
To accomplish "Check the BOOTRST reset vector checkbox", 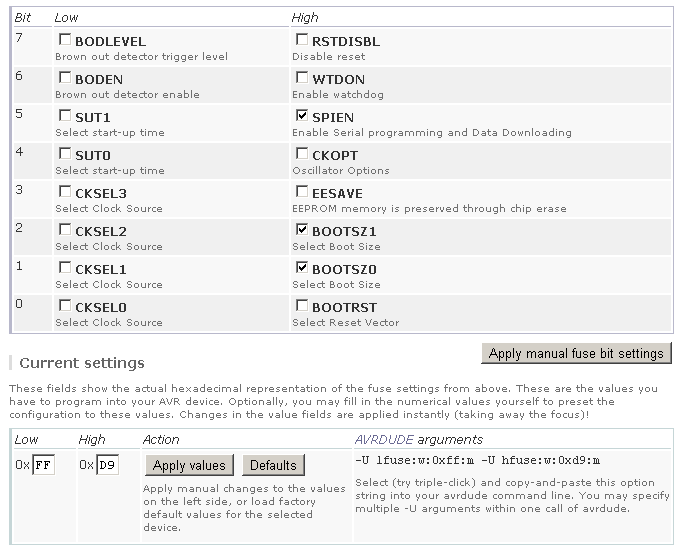I will [x=302, y=306].
